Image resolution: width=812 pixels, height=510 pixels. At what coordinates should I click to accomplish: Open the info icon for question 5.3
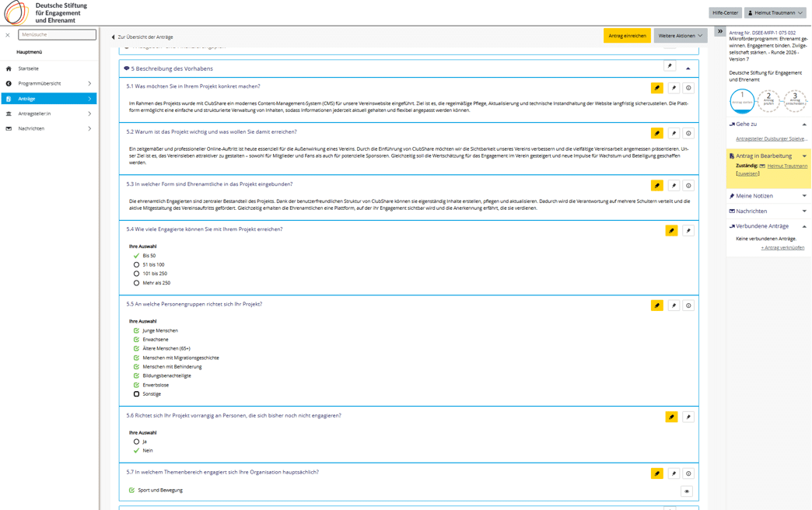[x=688, y=186]
